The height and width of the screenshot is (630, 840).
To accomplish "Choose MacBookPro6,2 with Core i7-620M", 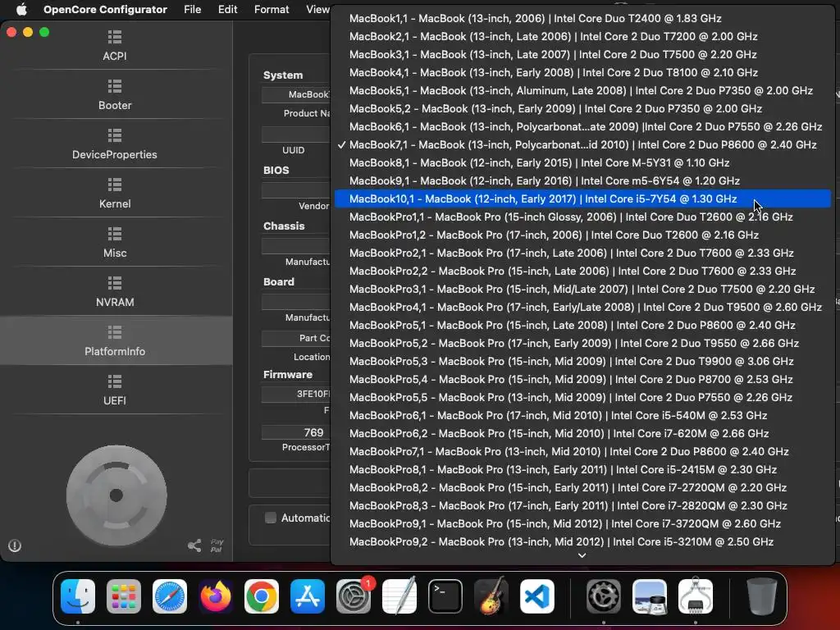I will [582, 433].
